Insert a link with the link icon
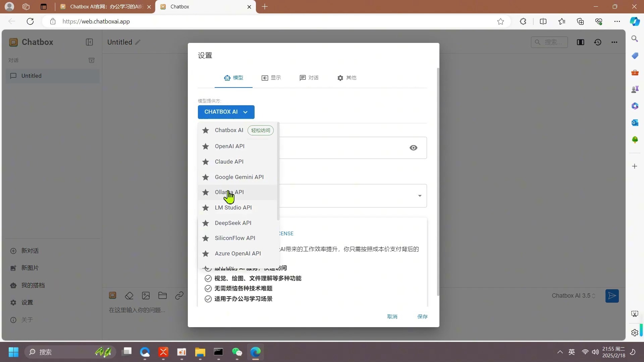Image resolution: width=644 pixels, height=362 pixels. (180, 295)
